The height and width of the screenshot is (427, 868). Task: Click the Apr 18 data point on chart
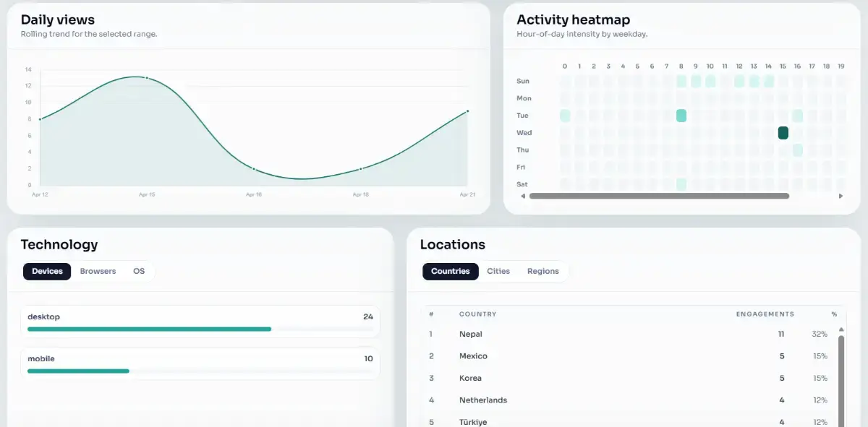coord(361,168)
